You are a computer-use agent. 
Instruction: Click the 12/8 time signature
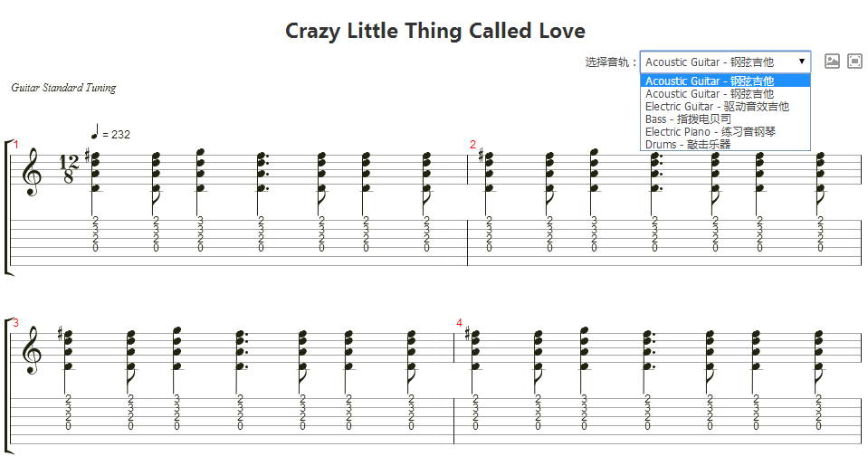[70, 169]
